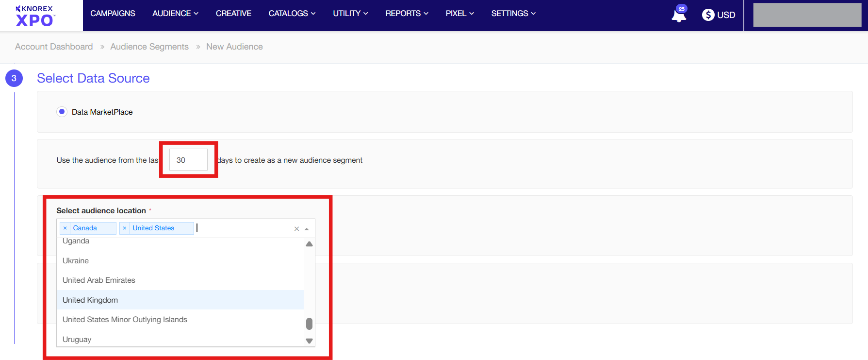Expand the PIXEL menu

(460, 14)
